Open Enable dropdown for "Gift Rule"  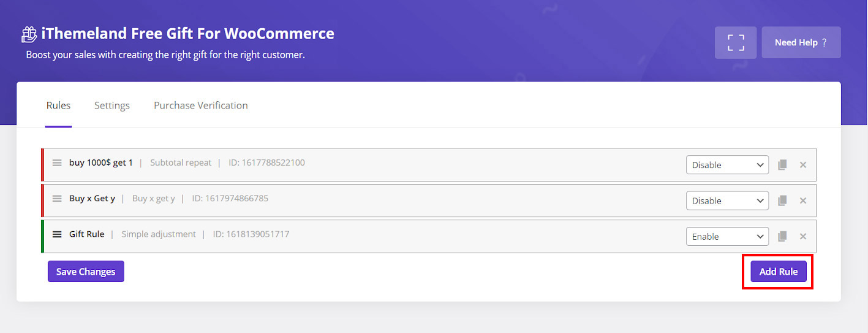pos(727,237)
